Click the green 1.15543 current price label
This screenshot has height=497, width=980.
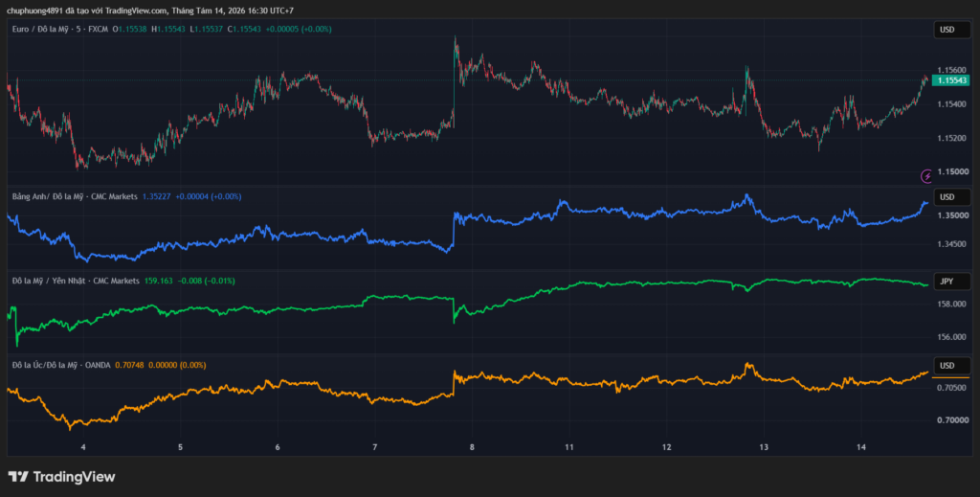950,80
